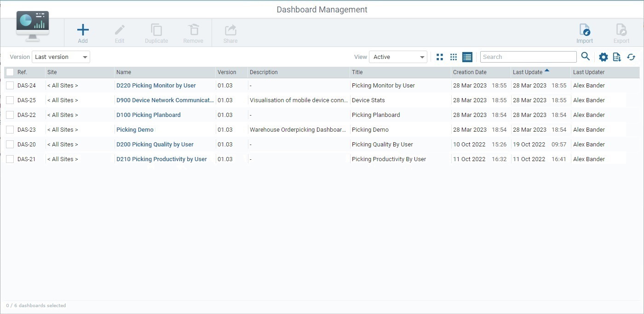This screenshot has width=644, height=314.
Task: Click the export-to-file report icon
Action: (x=617, y=57)
